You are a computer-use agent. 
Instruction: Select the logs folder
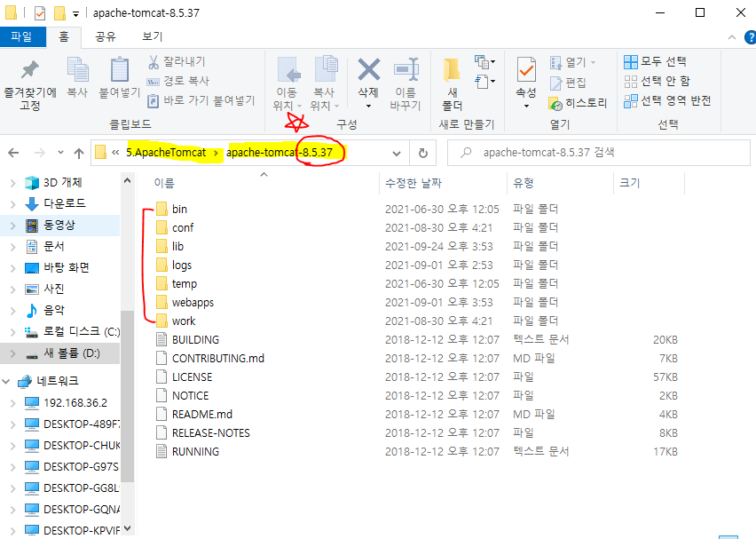(x=182, y=266)
